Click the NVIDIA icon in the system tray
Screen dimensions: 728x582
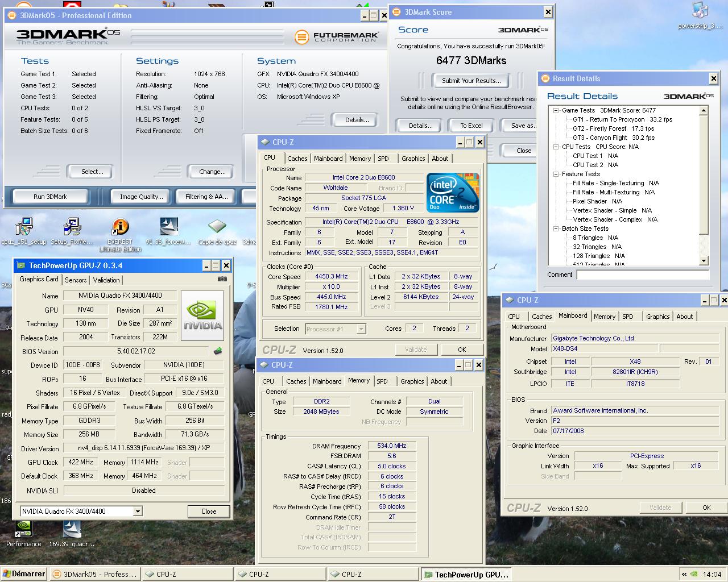tap(695, 574)
